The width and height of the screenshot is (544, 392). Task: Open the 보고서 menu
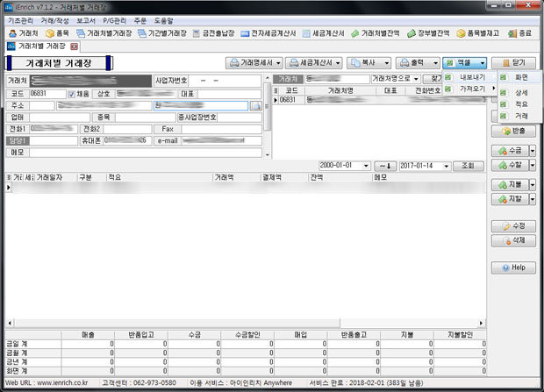click(x=86, y=19)
